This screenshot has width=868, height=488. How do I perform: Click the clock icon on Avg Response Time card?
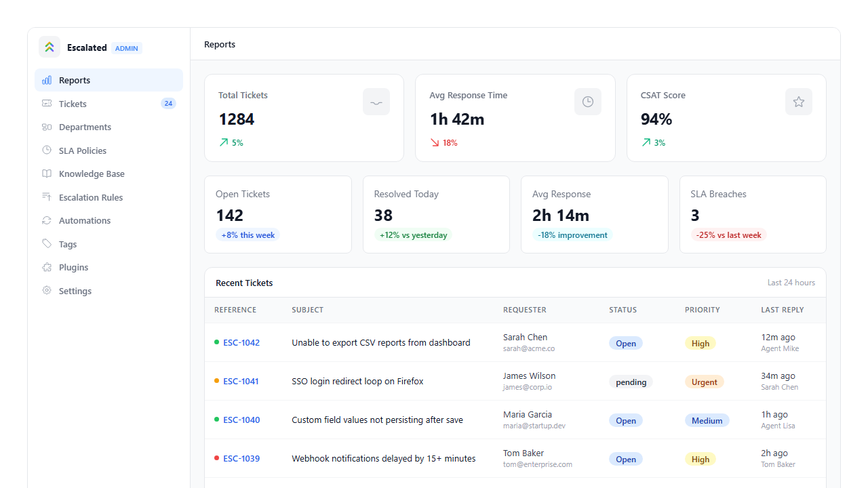(x=588, y=102)
